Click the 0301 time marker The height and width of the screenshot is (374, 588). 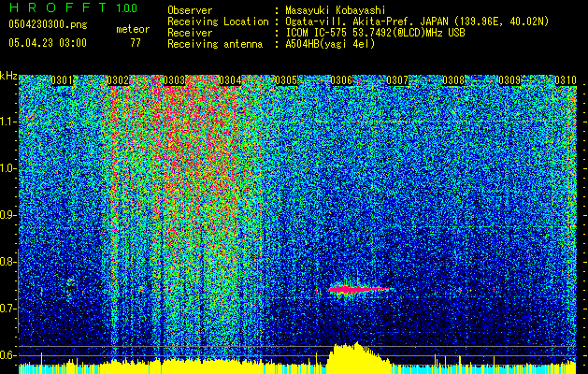click(62, 80)
